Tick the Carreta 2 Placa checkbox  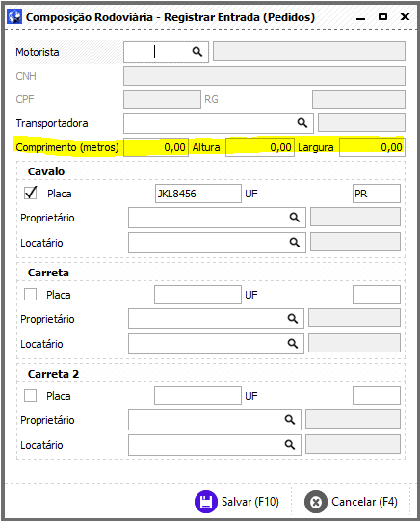tap(30, 396)
